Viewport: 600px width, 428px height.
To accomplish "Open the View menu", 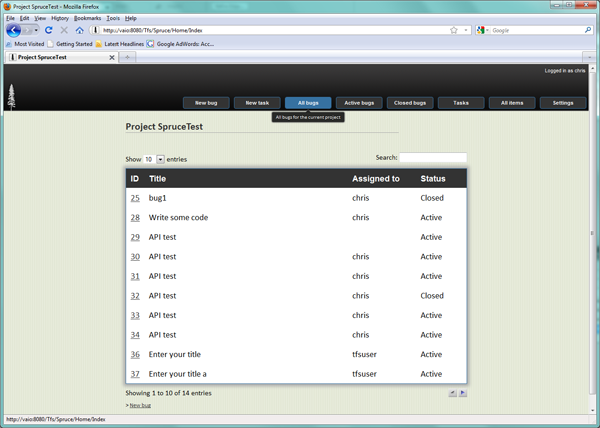I will pyautogui.click(x=40, y=18).
